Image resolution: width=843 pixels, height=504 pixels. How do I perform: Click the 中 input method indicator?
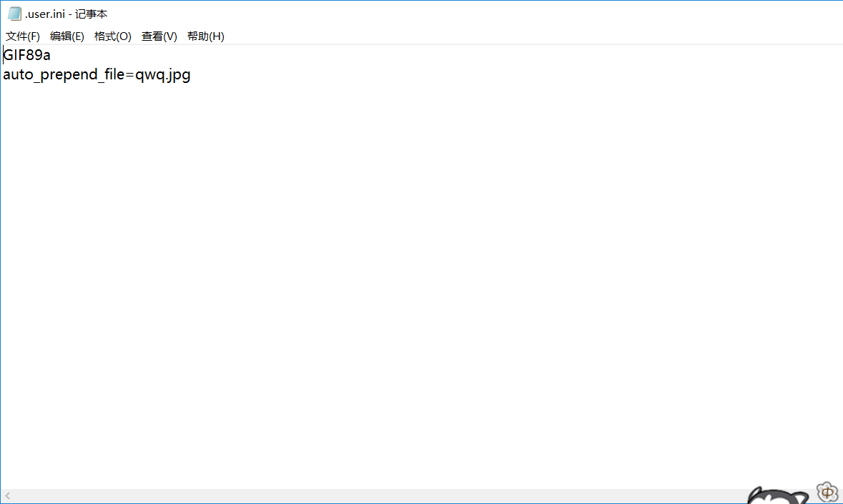[x=827, y=492]
